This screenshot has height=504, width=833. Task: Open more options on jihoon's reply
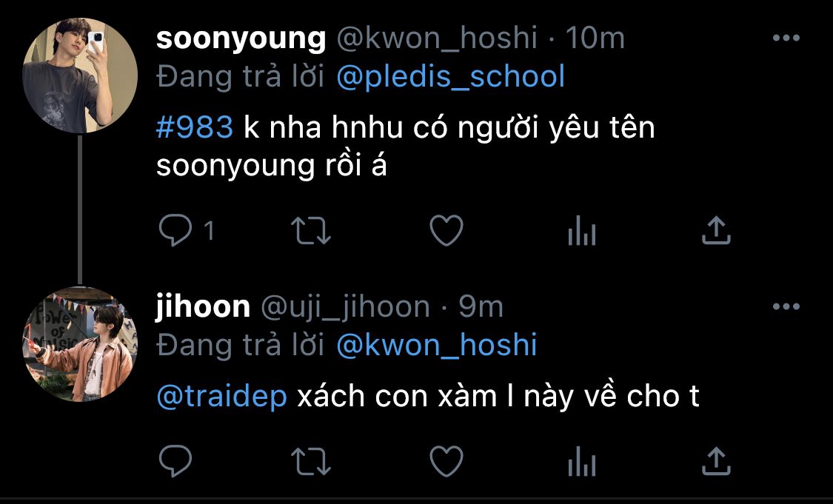pyautogui.click(x=786, y=306)
